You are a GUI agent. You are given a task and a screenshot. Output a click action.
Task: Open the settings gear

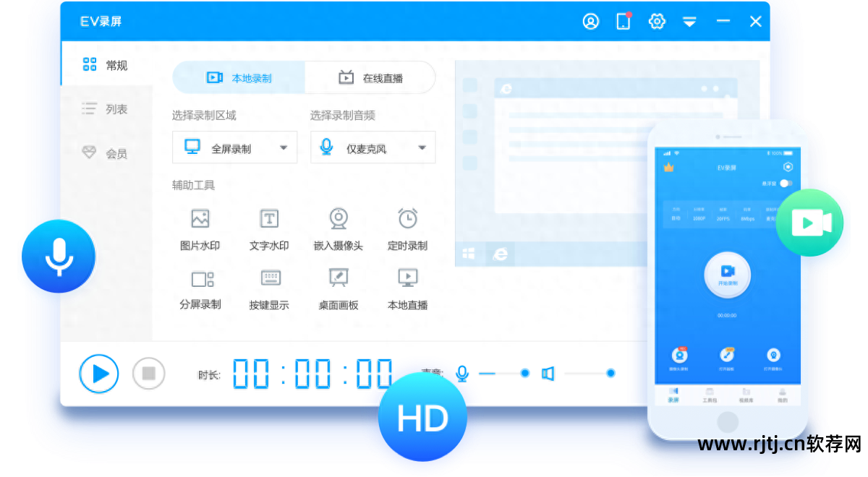pos(657,21)
